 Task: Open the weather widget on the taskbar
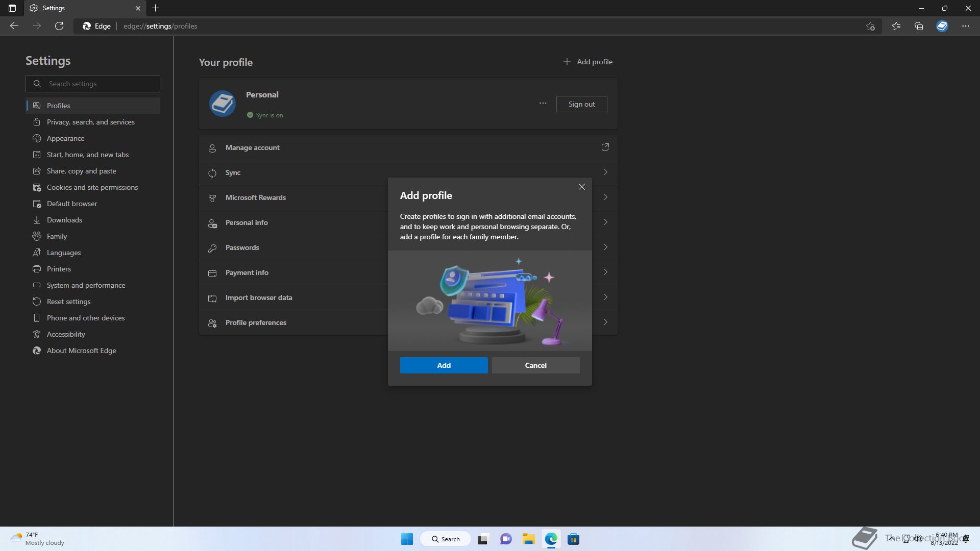pos(37,539)
